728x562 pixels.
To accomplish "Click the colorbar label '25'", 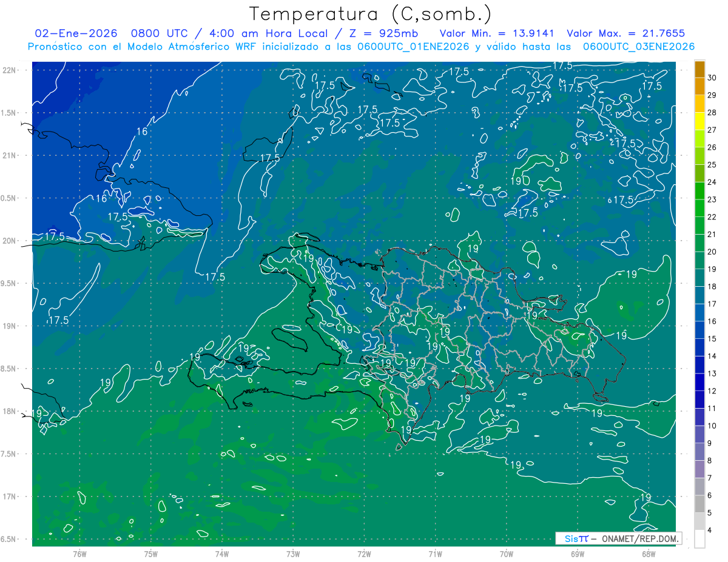I will click(712, 164).
